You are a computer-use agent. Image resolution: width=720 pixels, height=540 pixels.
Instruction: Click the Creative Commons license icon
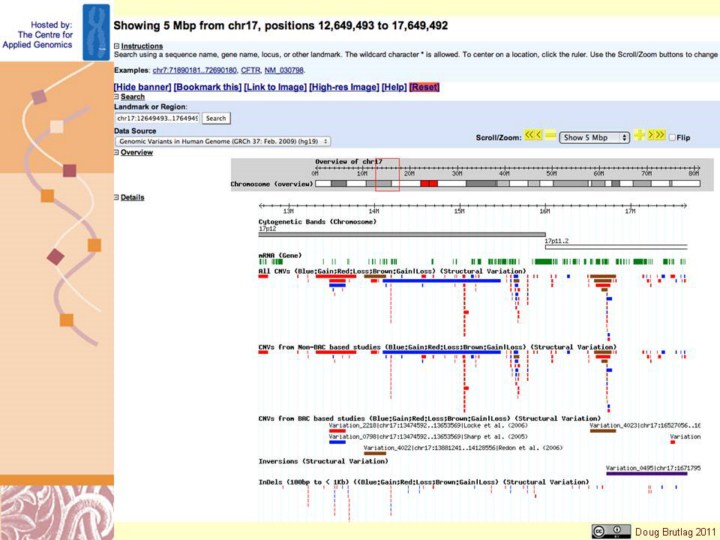coord(611,531)
